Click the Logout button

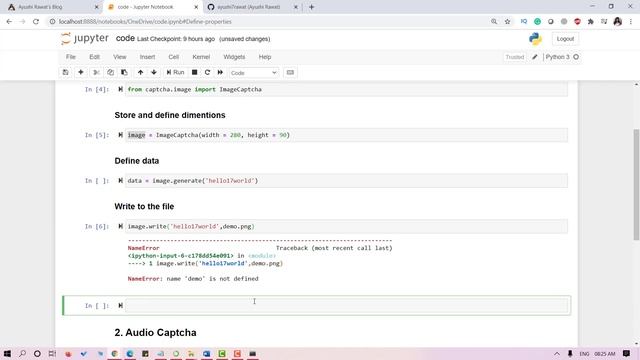point(565,39)
